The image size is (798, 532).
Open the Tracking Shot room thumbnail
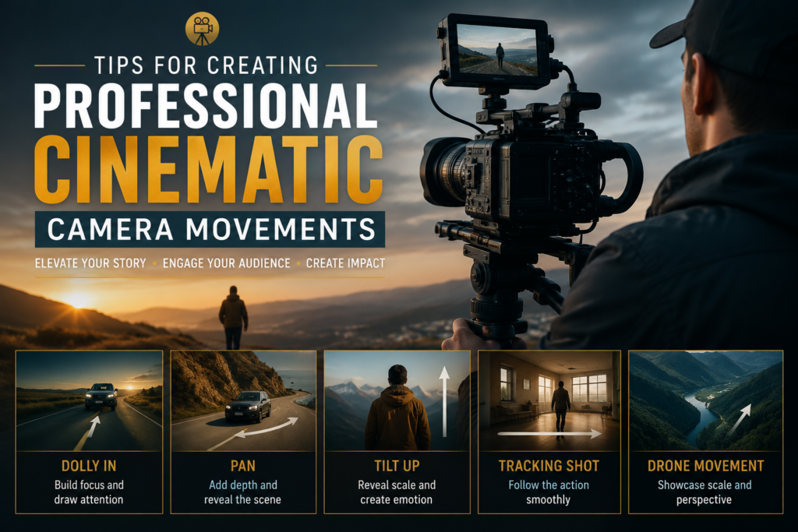(549, 401)
